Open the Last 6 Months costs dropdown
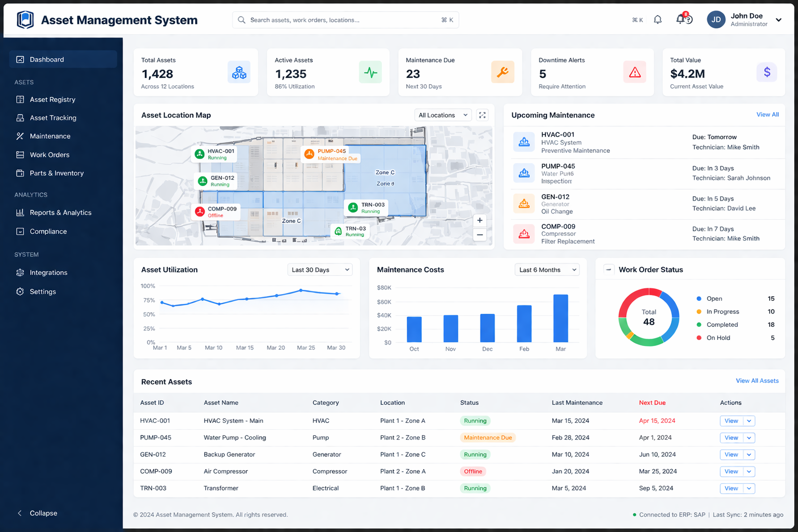Image resolution: width=798 pixels, height=532 pixels. (x=547, y=269)
